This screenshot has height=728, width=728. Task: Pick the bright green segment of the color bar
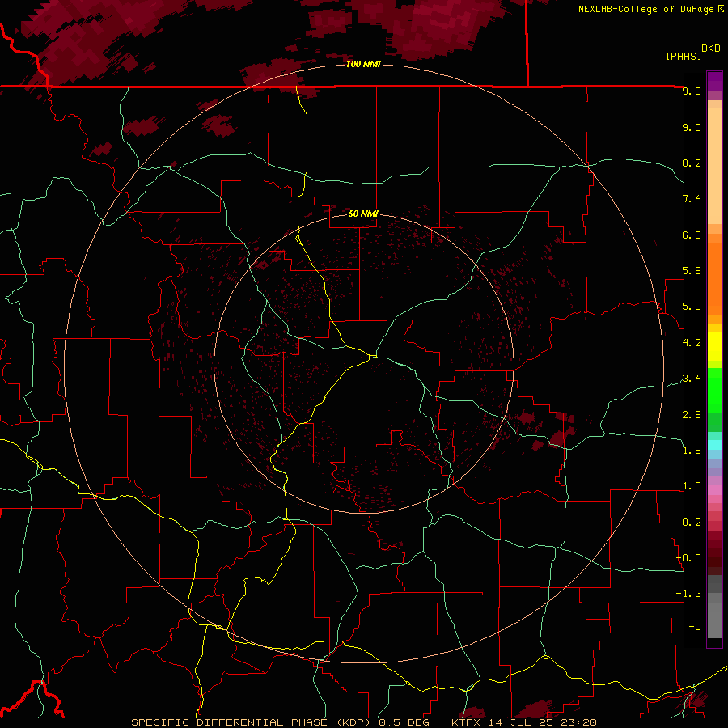coord(714,390)
